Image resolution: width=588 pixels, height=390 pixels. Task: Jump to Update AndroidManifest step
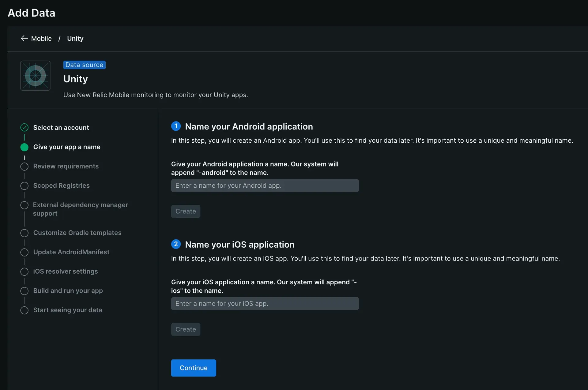71,252
